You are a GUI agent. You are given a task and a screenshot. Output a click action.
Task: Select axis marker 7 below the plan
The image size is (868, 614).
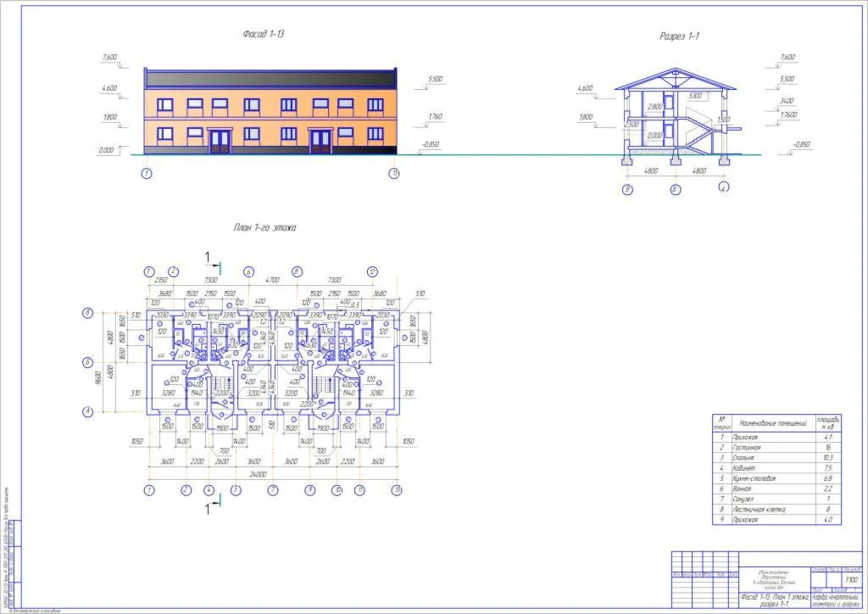pyautogui.click(x=273, y=490)
